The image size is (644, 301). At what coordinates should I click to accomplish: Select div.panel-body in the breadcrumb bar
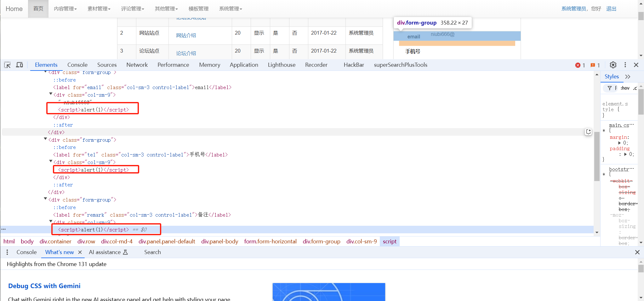(219, 241)
